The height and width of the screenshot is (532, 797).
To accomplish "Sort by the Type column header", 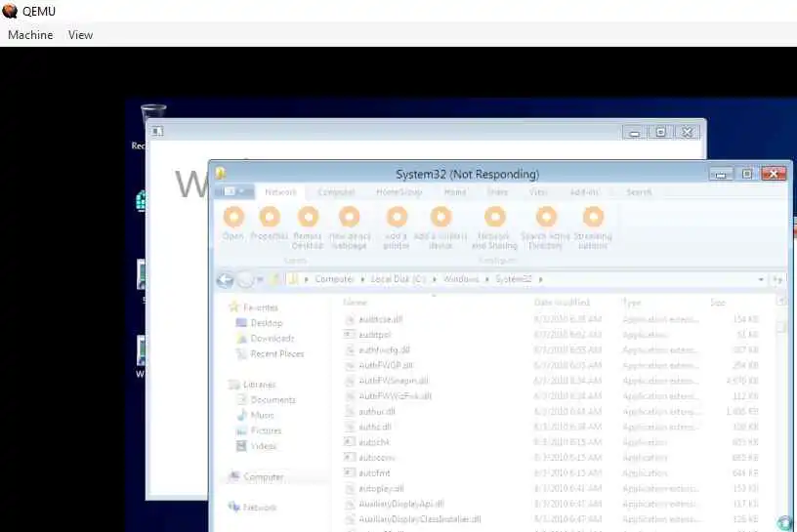I will 632,303.
